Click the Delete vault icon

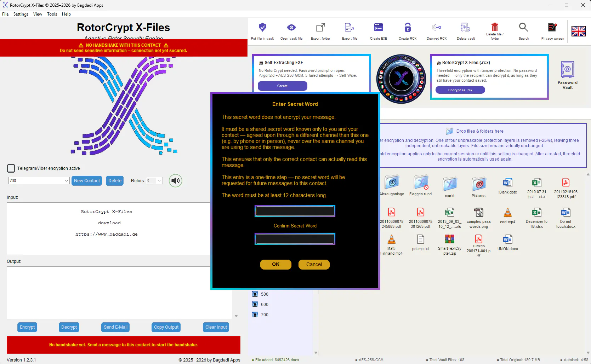(x=466, y=27)
